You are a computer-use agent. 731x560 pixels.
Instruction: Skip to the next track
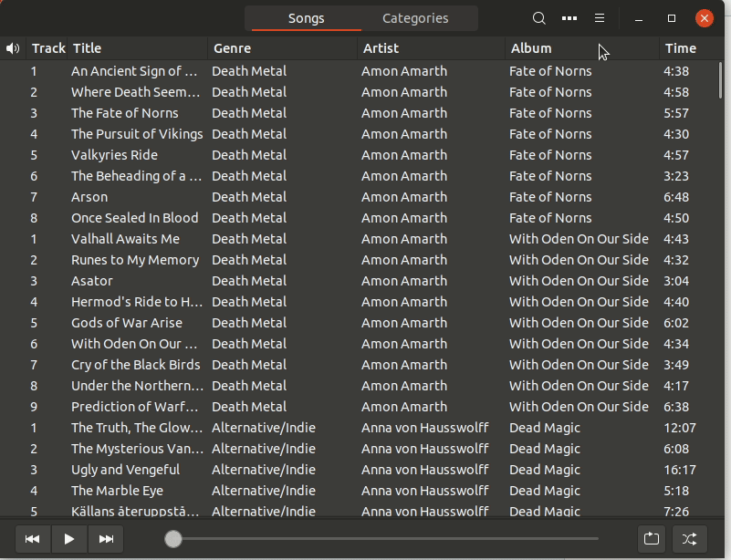[106, 539]
